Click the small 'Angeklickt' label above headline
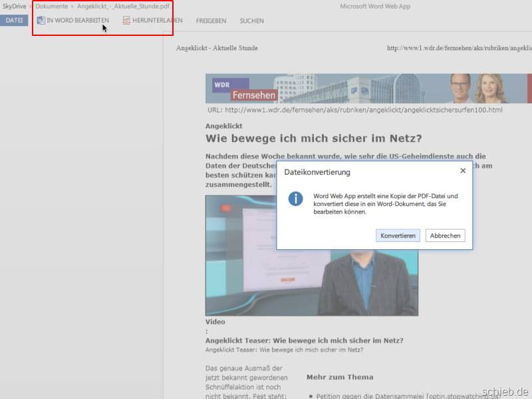Viewport: 532px width, 399px height. (x=224, y=126)
